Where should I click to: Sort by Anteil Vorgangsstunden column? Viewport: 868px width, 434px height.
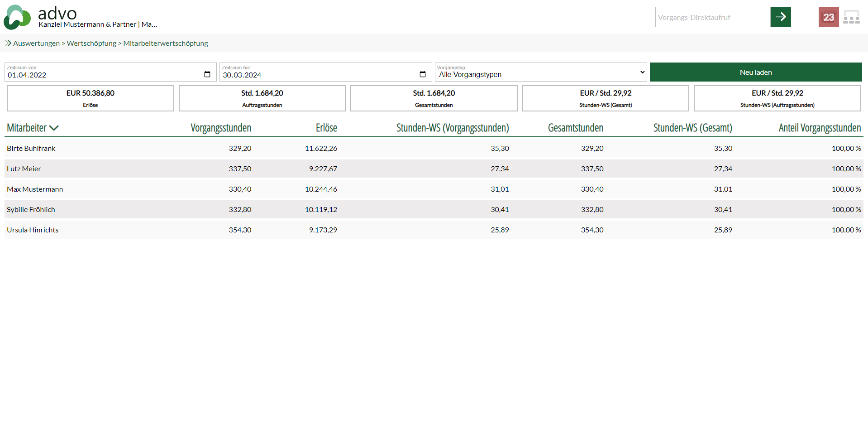point(819,128)
